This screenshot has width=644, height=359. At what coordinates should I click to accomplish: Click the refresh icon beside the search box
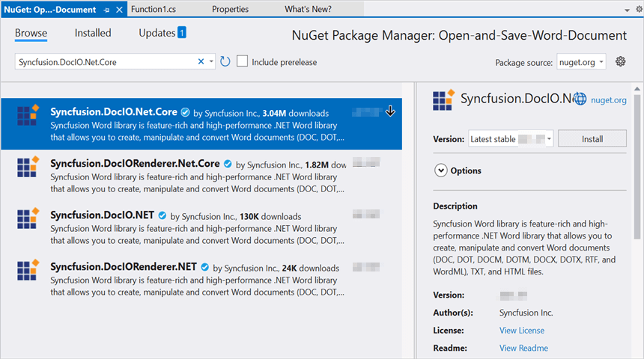point(225,61)
